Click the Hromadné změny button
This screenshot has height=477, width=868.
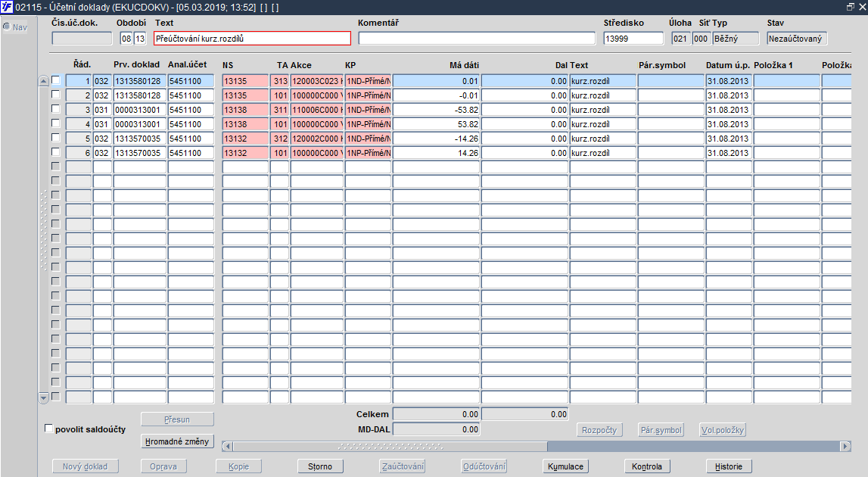[177, 441]
